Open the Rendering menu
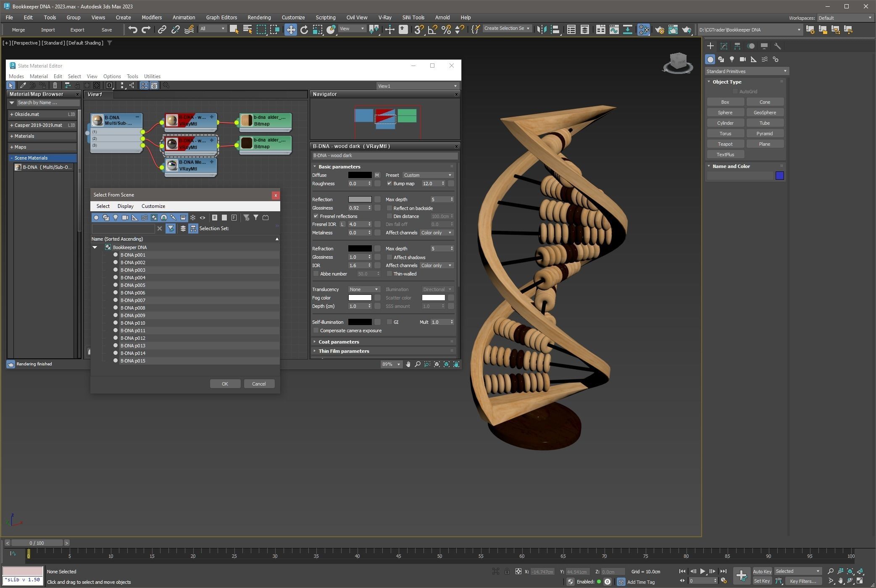Image resolution: width=876 pixels, height=588 pixels. tap(259, 18)
